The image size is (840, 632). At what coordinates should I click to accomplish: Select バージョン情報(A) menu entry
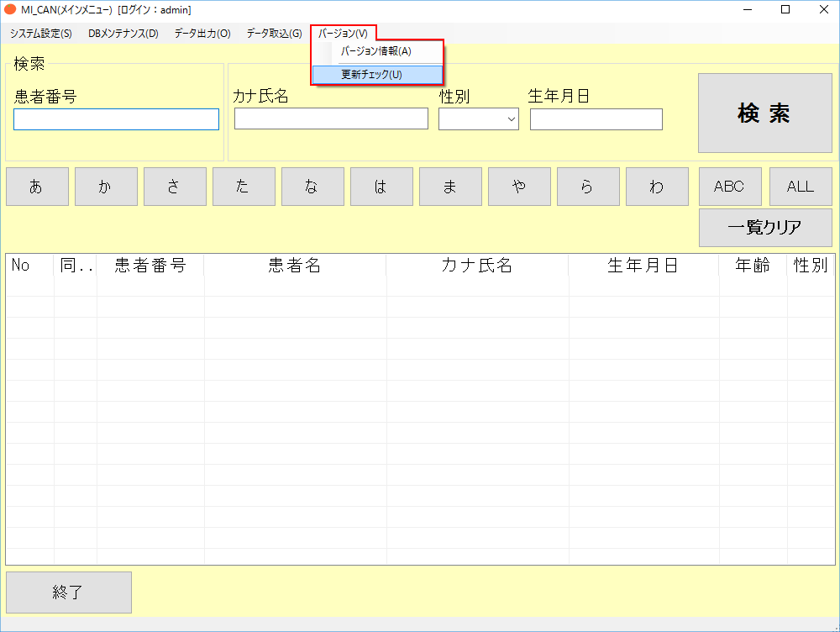376,51
